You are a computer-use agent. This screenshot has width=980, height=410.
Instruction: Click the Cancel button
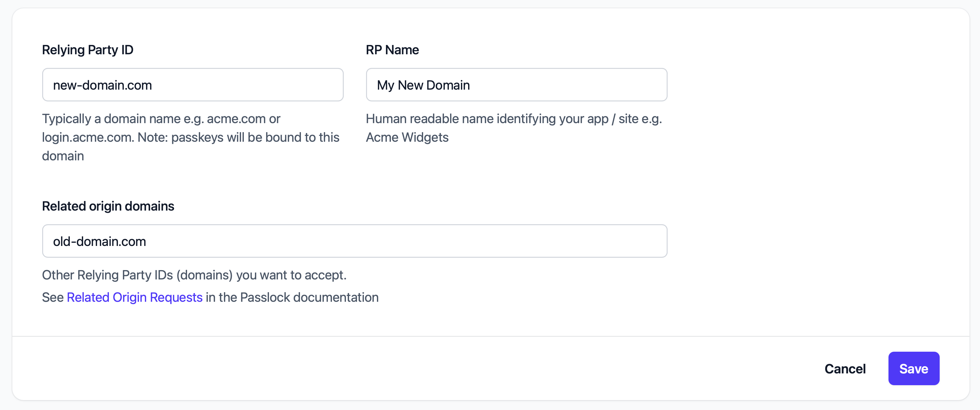pyautogui.click(x=845, y=368)
